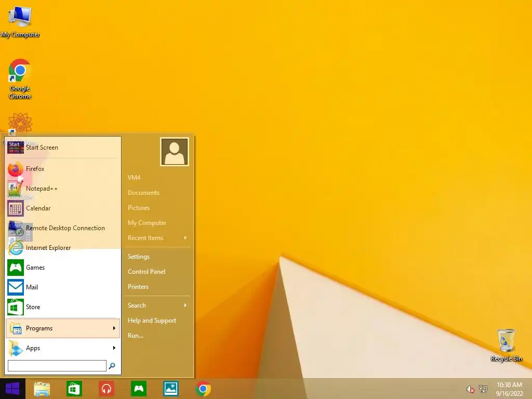Launch Firefox from the start menu
This screenshot has height=399, width=532.
pyautogui.click(x=63, y=169)
